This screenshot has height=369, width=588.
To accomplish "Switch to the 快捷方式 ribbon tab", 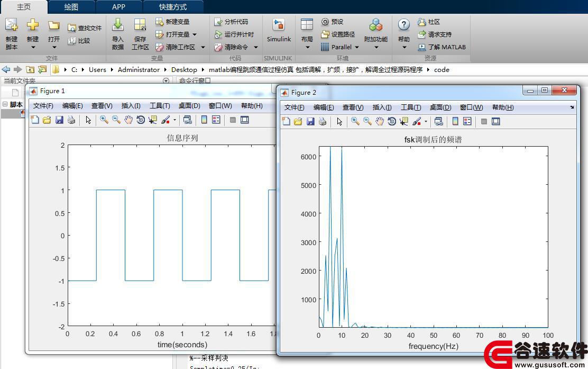I will [173, 7].
